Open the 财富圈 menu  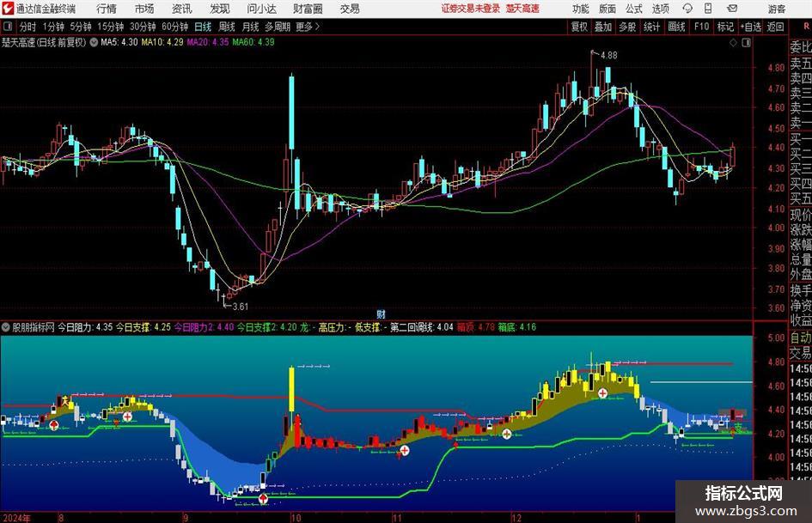coord(308,9)
